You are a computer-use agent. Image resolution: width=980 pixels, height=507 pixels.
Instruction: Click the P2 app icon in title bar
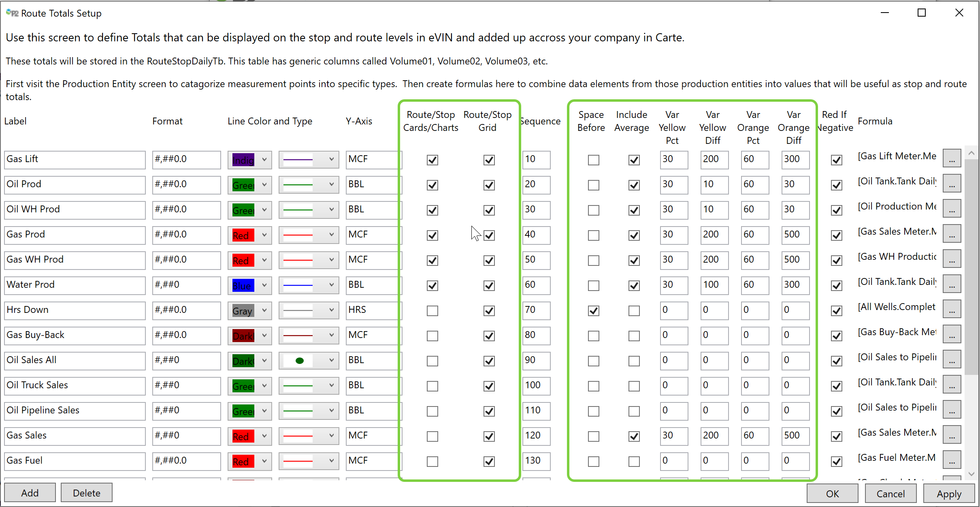pyautogui.click(x=12, y=13)
